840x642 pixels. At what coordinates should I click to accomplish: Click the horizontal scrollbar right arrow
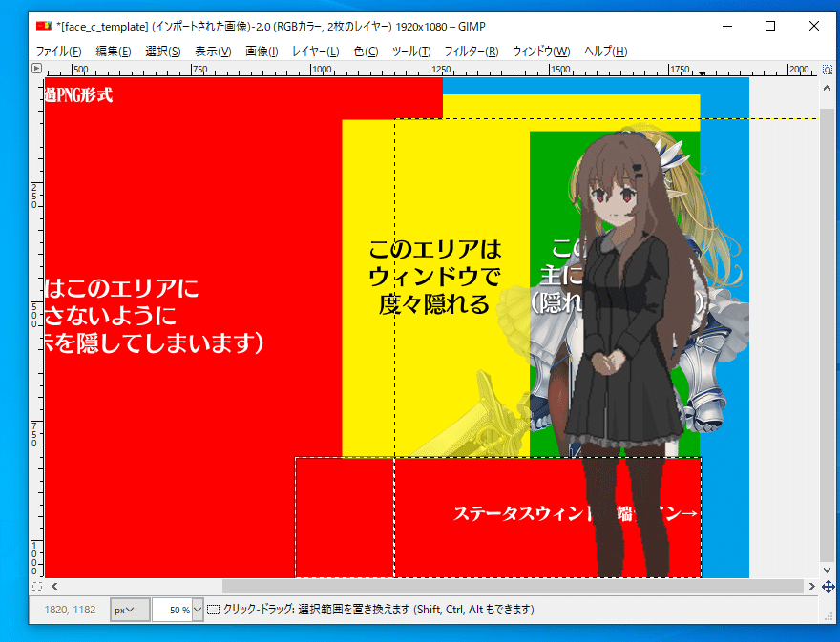tap(812, 587)
